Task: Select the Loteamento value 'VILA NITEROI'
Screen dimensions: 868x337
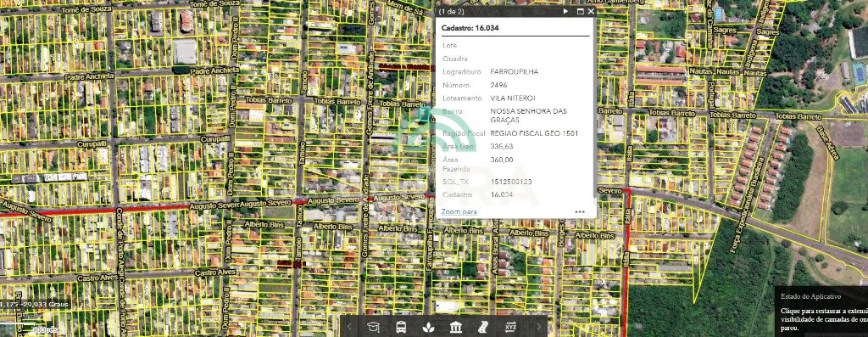Action: click(x=513, y=98)
